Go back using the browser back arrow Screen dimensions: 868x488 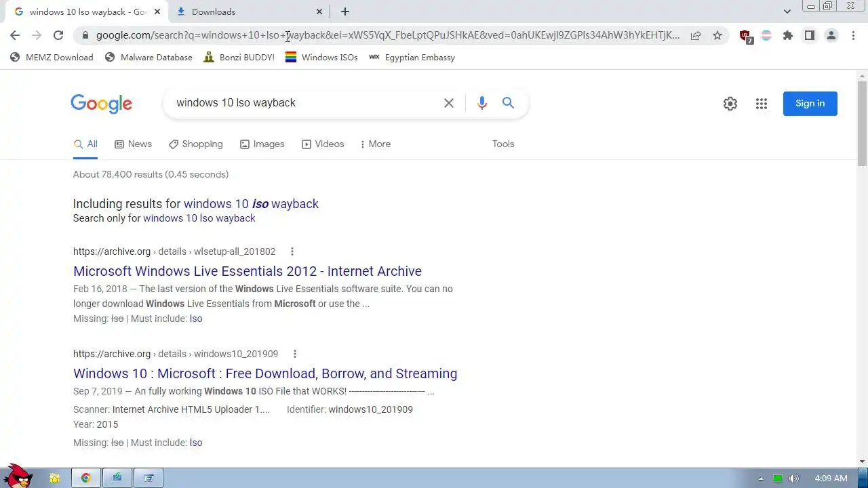pyautogui.click(x=15, y=35)
